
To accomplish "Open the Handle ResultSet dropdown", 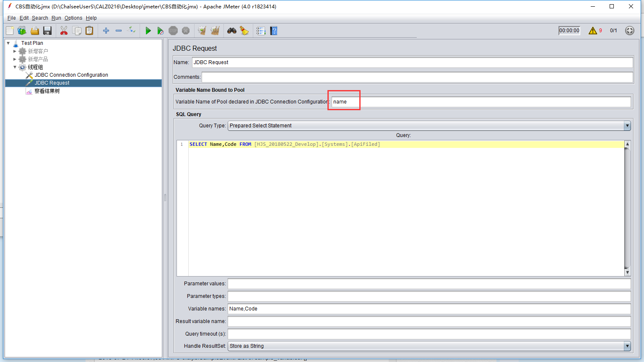I will click(627, 346).
